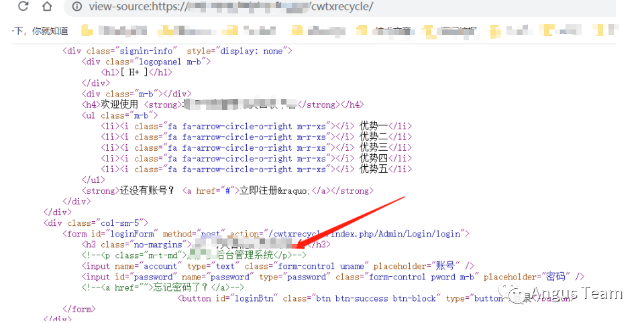Click the '优势四' list item line
Screen dimensions: 644x323
(x=256, y=158)
